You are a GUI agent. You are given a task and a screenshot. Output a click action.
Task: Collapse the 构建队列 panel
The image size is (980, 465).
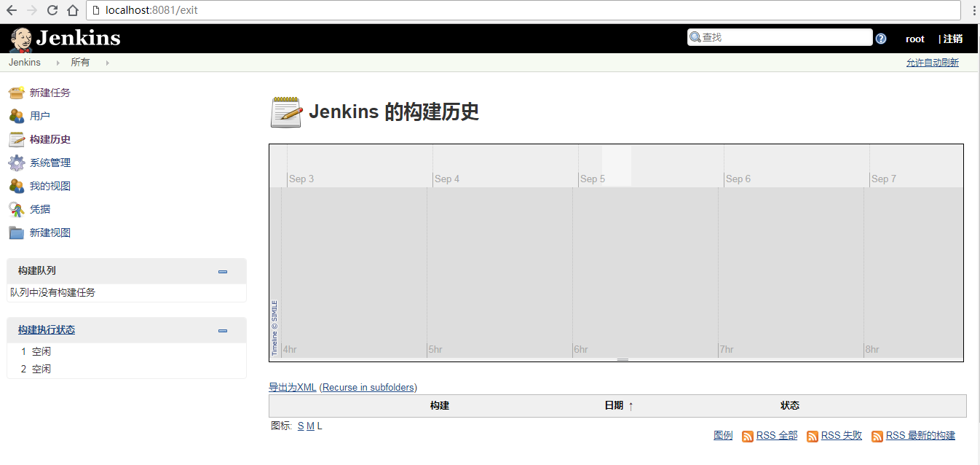pyautogui.click(x=223, y=271)
